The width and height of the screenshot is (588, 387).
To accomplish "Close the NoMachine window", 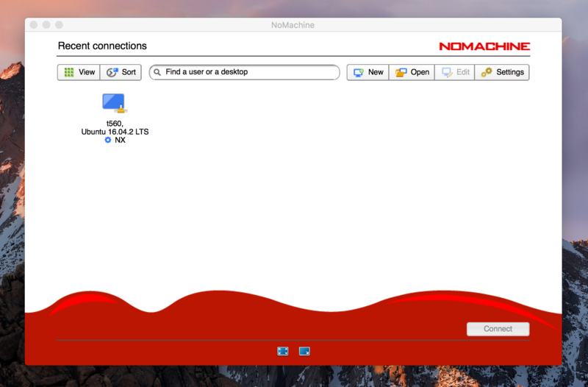I will point(34,25).
